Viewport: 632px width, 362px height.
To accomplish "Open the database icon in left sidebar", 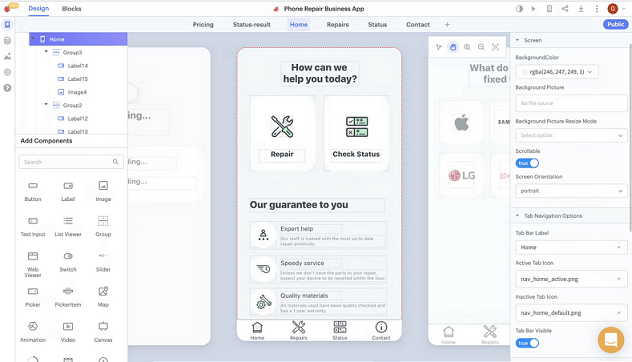I will (7, 41).
